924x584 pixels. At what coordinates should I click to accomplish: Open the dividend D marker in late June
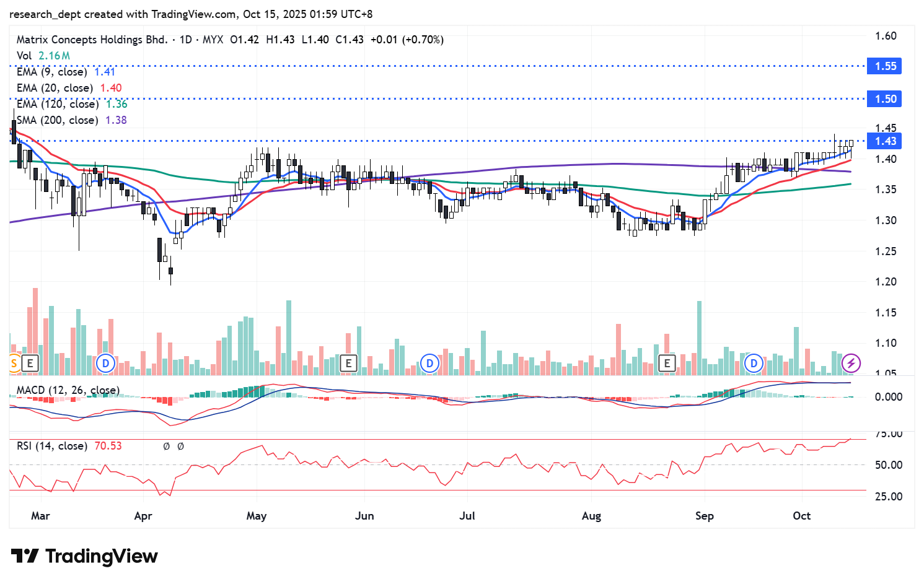[x=429, y=364]
